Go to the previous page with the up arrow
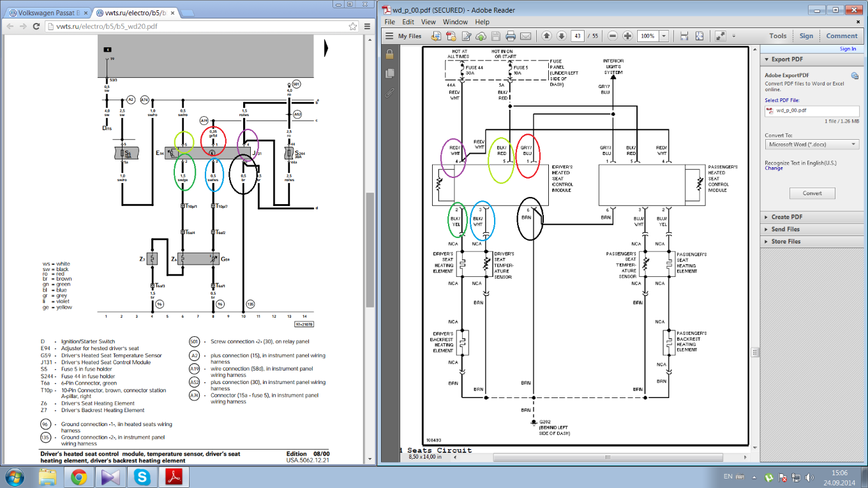This screenshot has width=868, height=488. pyautogui.click(x=547, y=36)
